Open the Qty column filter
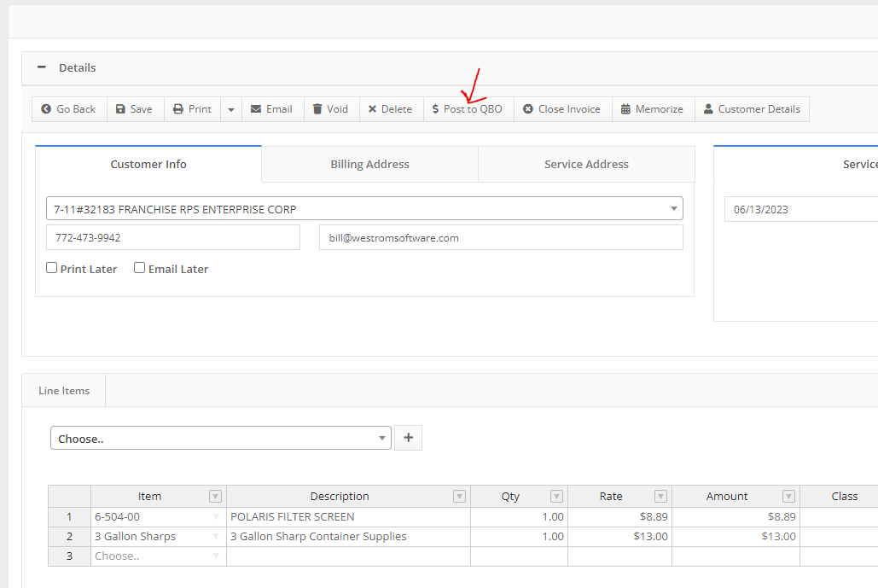878x588 pixels. click(x=556, y=496)
